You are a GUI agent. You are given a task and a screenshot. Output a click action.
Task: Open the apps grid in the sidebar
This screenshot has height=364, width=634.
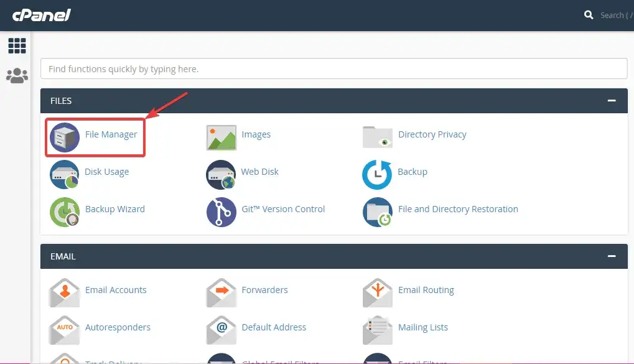[x=17, y=45]
